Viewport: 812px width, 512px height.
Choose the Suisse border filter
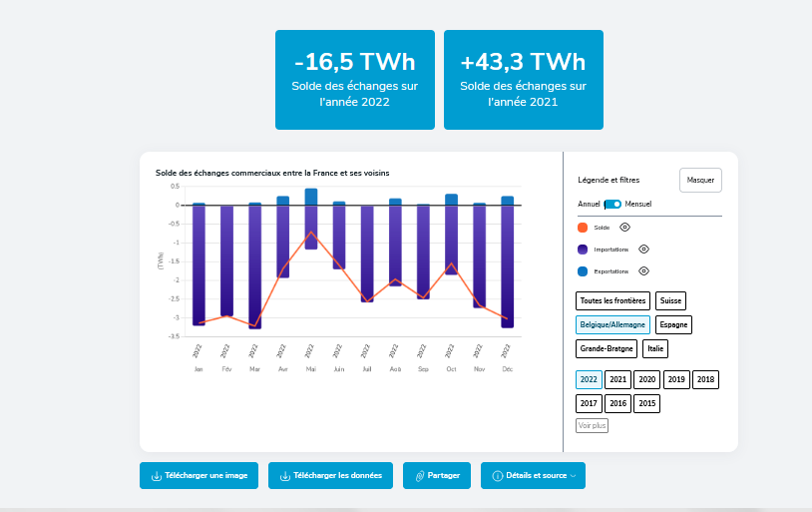click(x=670, y=300)
